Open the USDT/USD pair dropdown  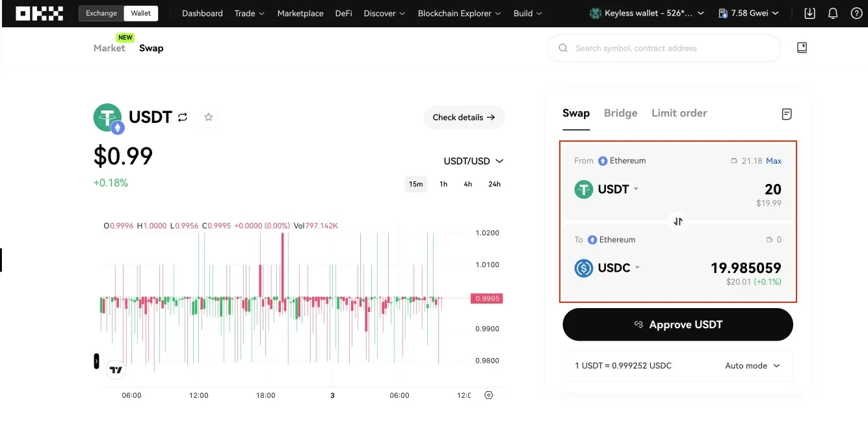[x=473, y=161]
